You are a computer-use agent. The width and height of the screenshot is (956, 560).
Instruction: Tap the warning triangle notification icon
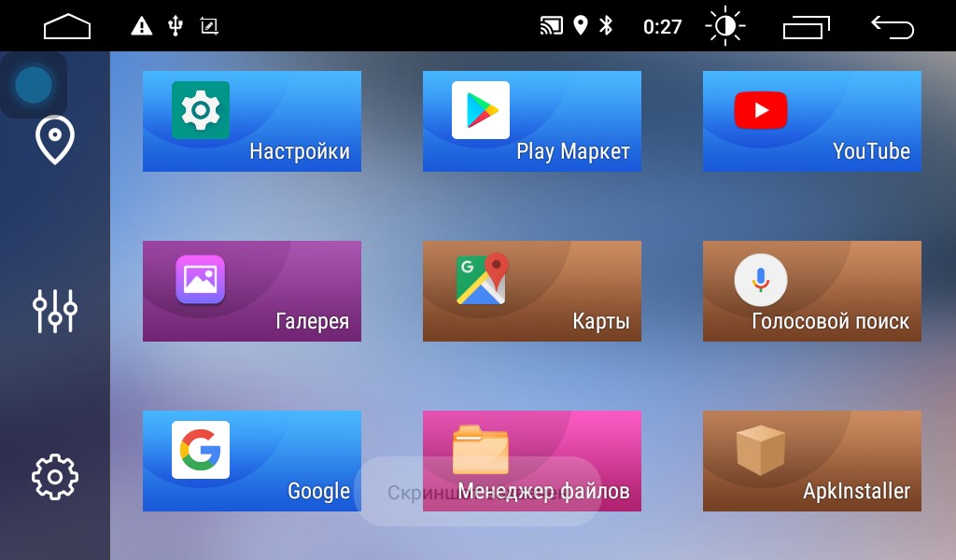pyautogui.click(x=142, y=26)
